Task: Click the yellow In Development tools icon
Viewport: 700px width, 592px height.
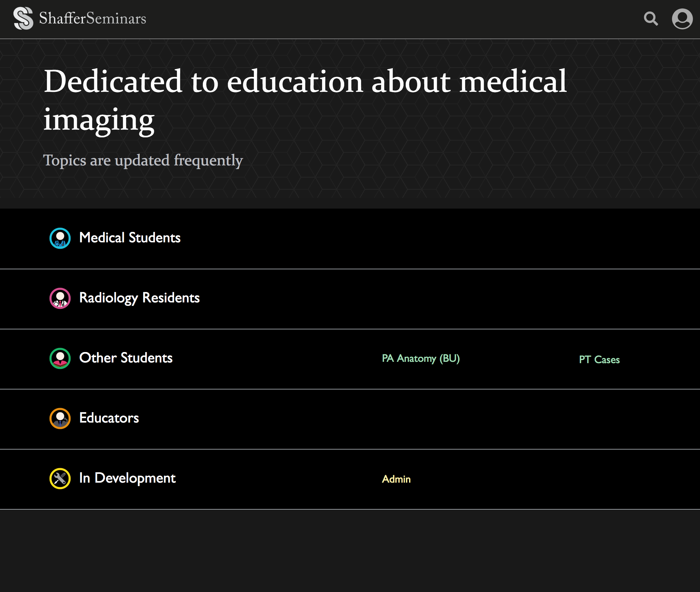Action: coord(60,479)
